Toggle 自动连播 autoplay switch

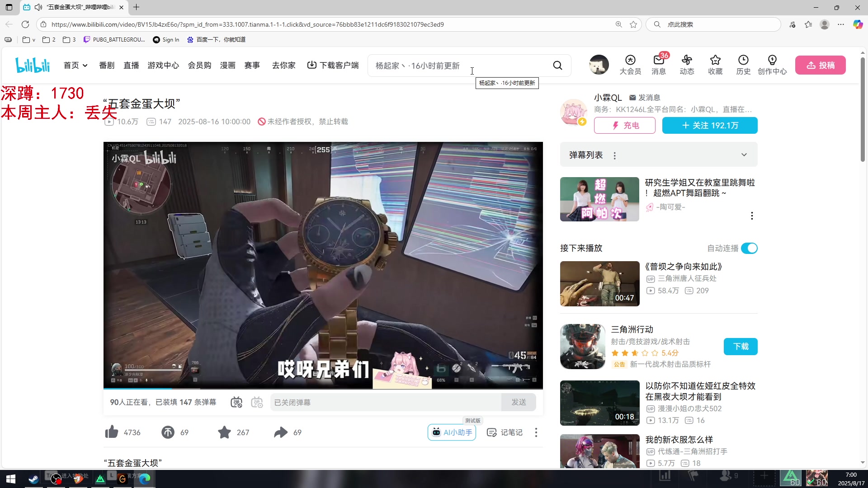pyautogui.click(x=749, y=248)
